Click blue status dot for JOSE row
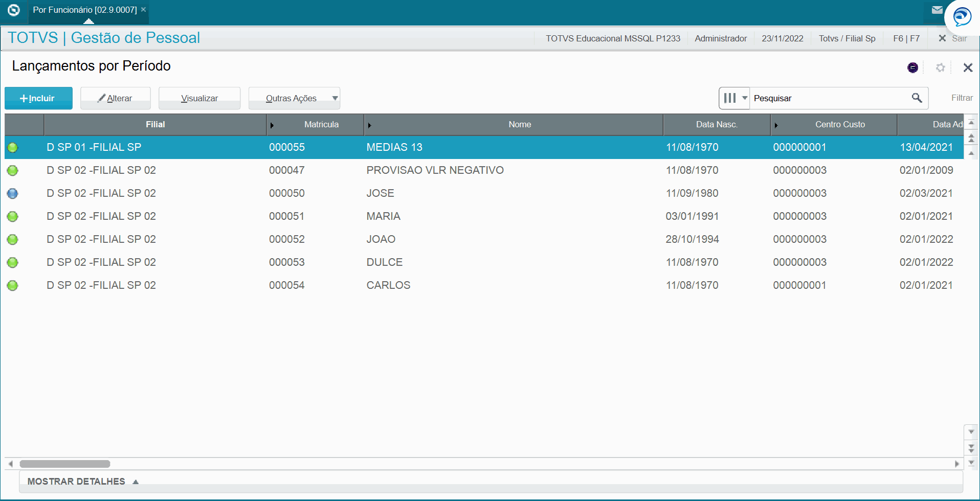Viewport: 980px width, 501px height. click(x=13, y=194)
